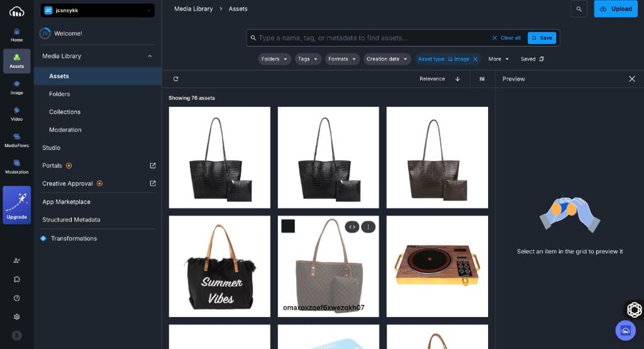Open Transformations in sidebar
This screenshot has height=349, width=644.
tap(74, 238)
